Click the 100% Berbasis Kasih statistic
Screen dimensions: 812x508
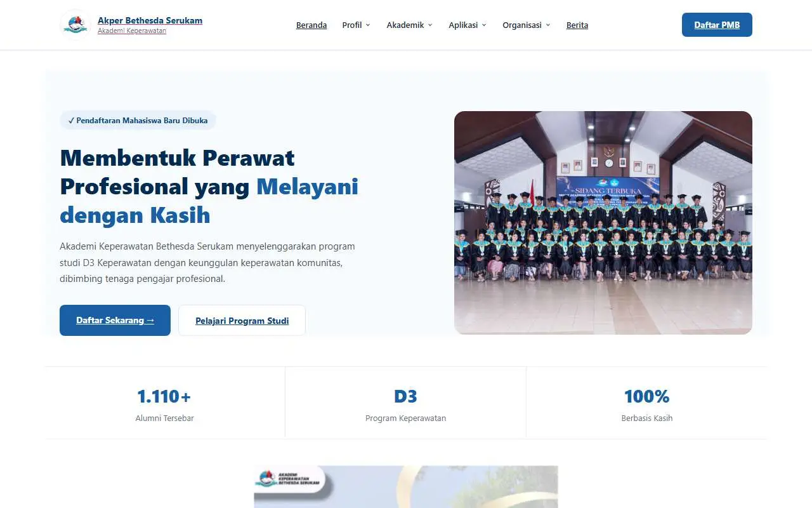pos(646,403)
